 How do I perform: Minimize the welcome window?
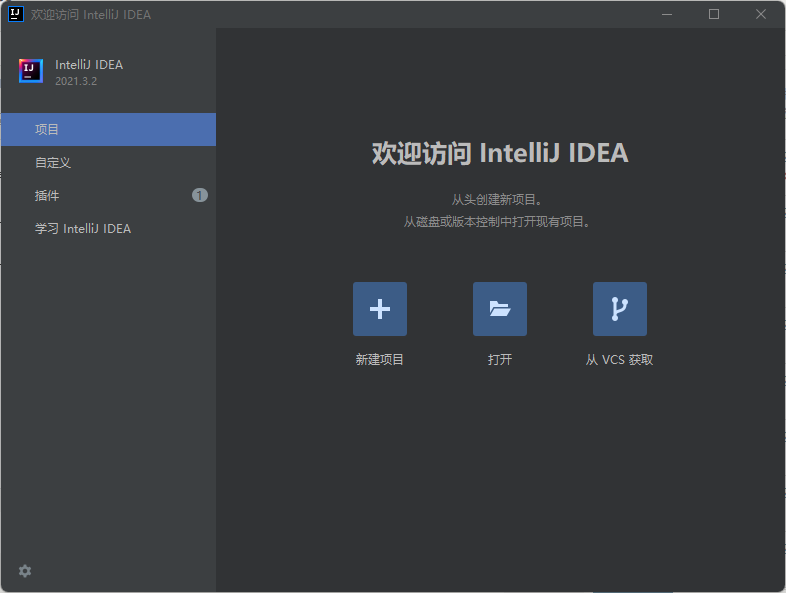click(667, 14)
